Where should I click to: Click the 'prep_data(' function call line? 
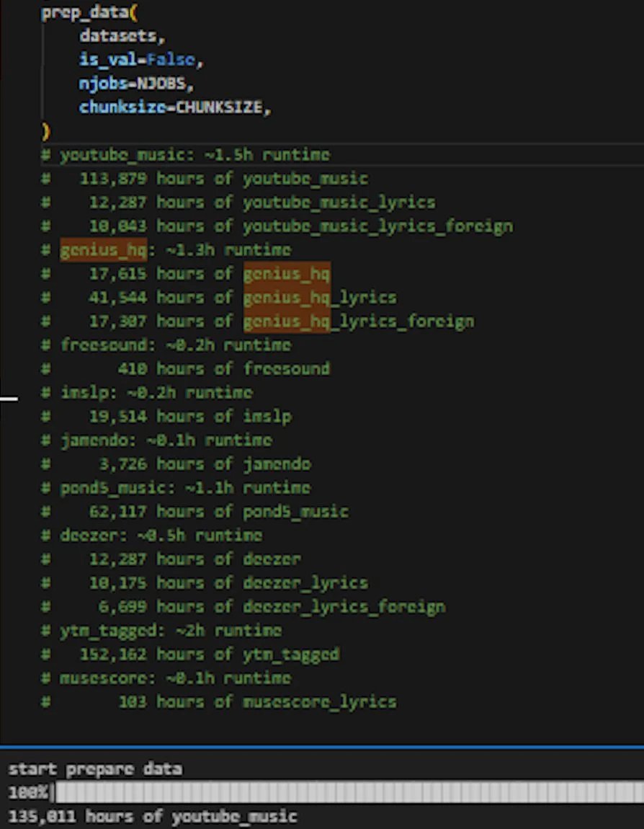(x=89, y=13)
